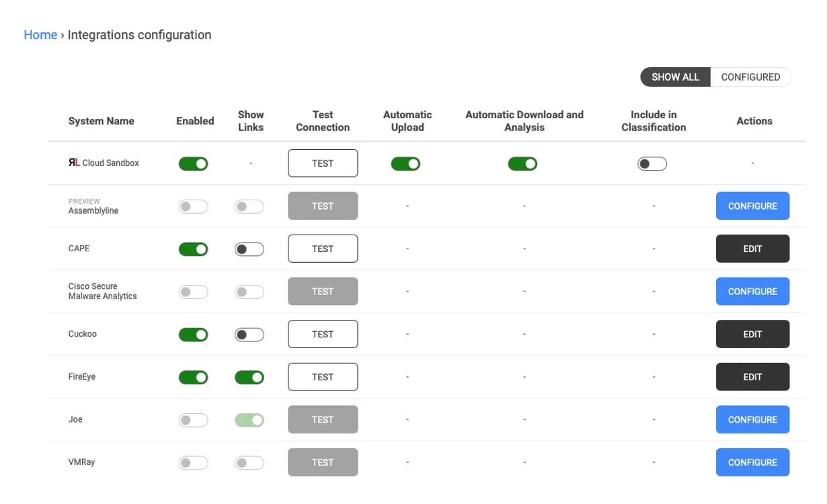Select the VMRay system name
This screenshot has height=504, width=827.
[x=81, y=462]
